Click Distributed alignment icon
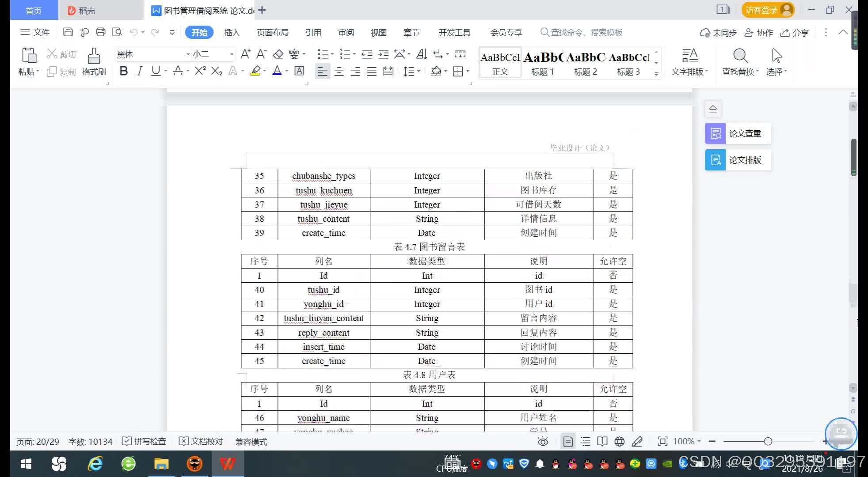Image resolution: width=868 pixels, height=477 pixels. [x=388, y=71]
